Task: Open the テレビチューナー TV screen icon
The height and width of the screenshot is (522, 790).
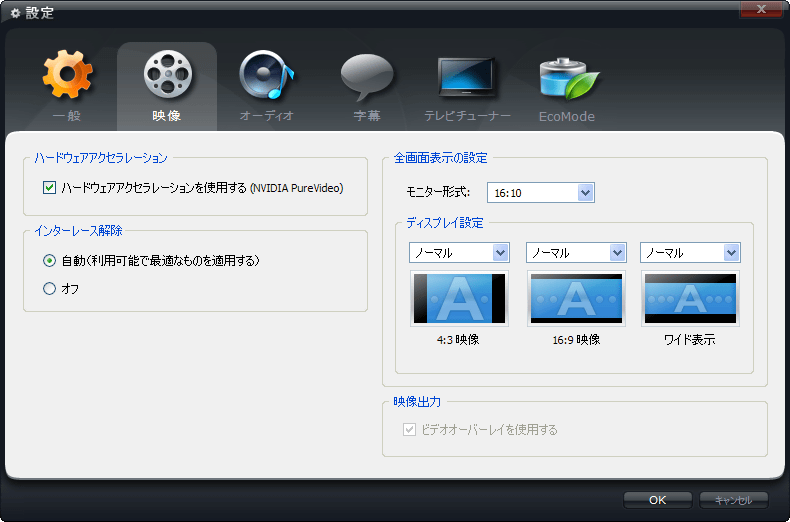Action: [x=467, y=77]
